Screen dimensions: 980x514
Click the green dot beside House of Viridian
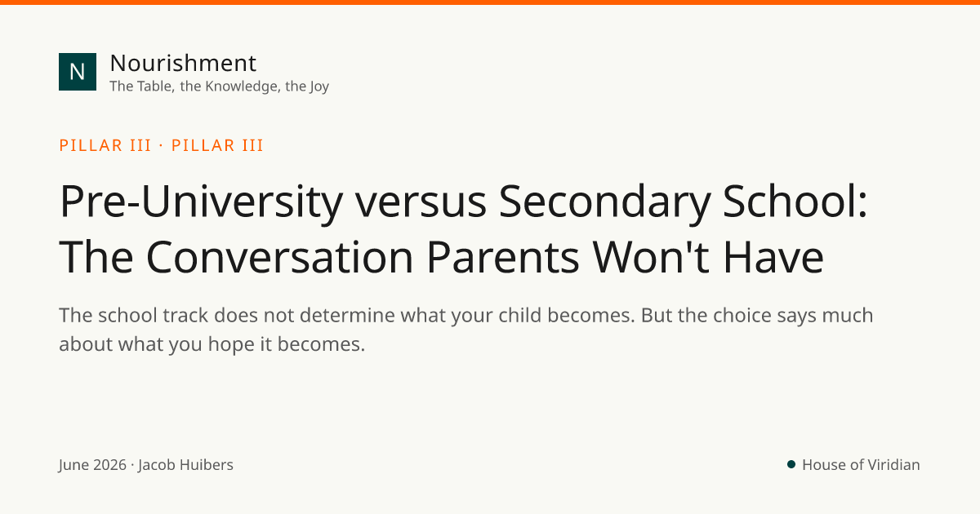[791, 465]
